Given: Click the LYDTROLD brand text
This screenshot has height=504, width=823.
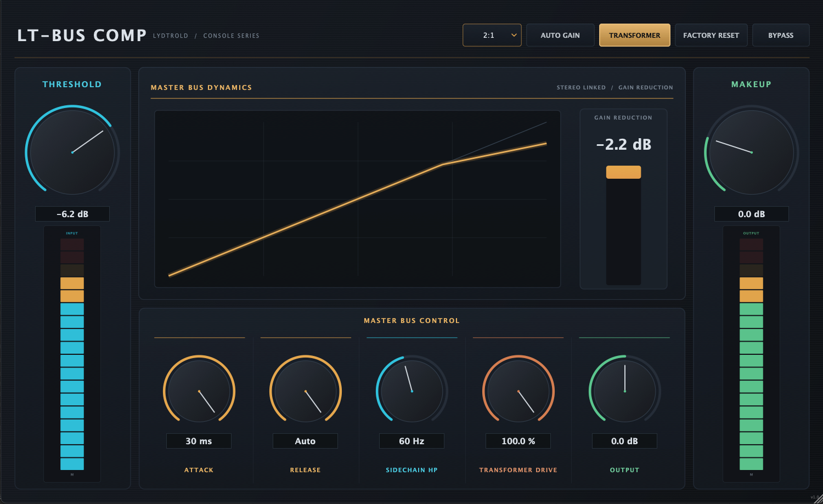Looking at the screenshot, I should (x=171, y=36).
